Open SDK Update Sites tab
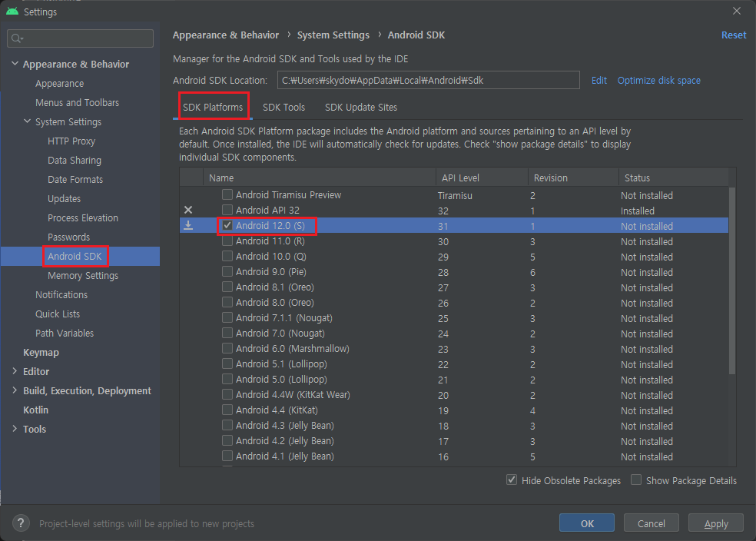 coord(360,107)
